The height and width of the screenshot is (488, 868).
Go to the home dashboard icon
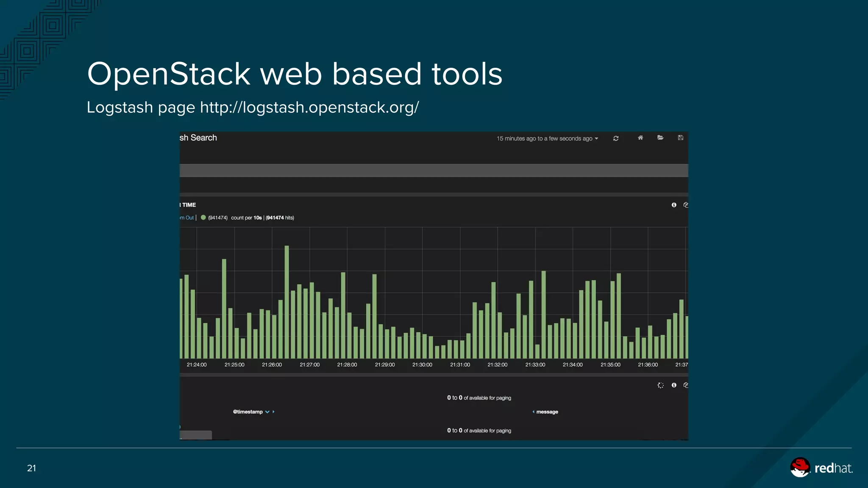coord(640,138)
